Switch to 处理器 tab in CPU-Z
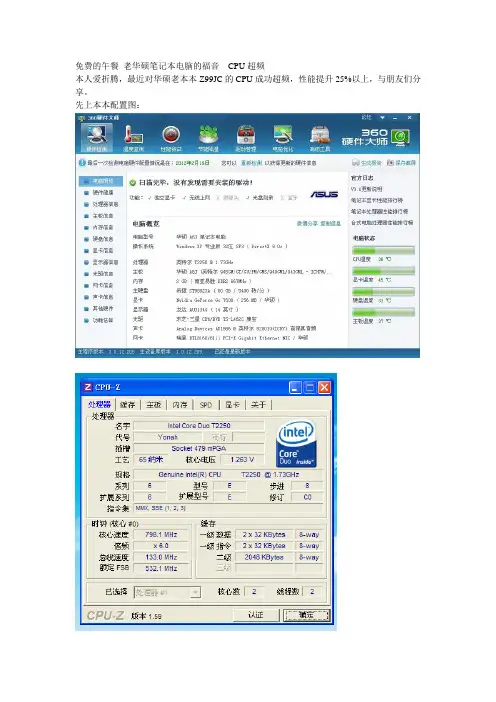Screen dimensions: 496x702 pos(99,404)
